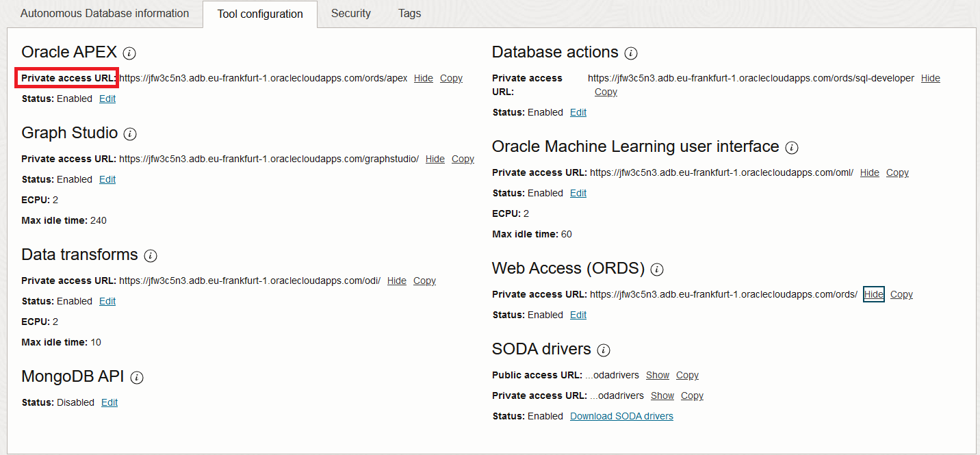The height and width of the screenshot is (455, 980).
Task: Open the Data transforms info icon
Action: coord(151,255)
